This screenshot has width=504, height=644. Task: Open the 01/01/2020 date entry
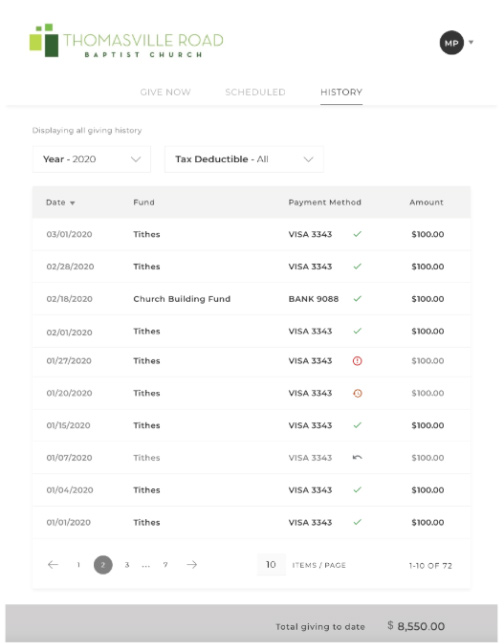[69, 522]
